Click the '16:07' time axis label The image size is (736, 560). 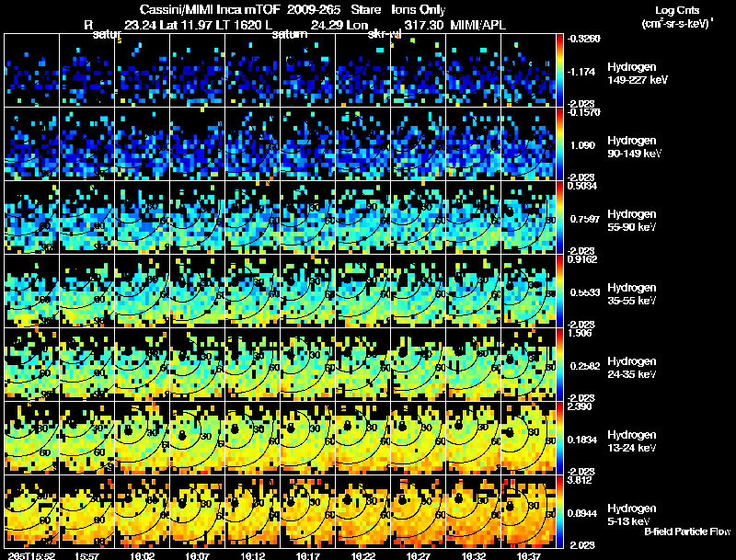click(x=197, y=555)
